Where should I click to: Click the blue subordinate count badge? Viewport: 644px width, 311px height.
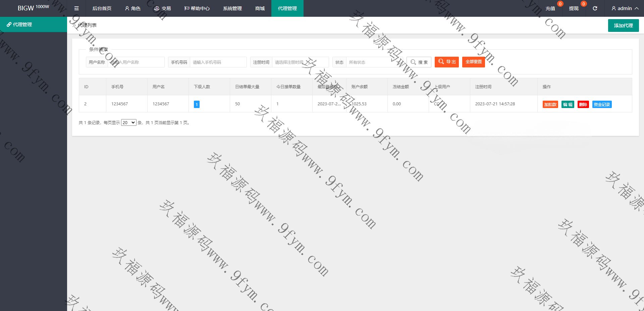197,104
